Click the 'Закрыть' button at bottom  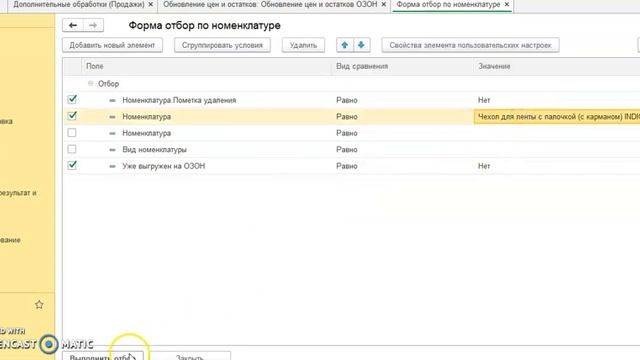click(x=190, y=356)
